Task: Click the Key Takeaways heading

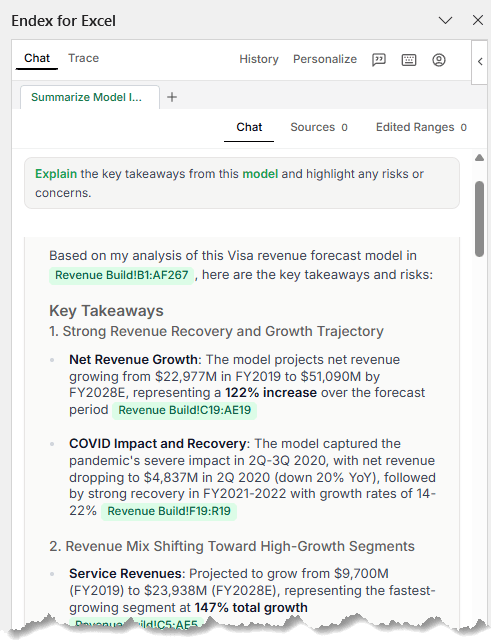Action: (106, 311)
